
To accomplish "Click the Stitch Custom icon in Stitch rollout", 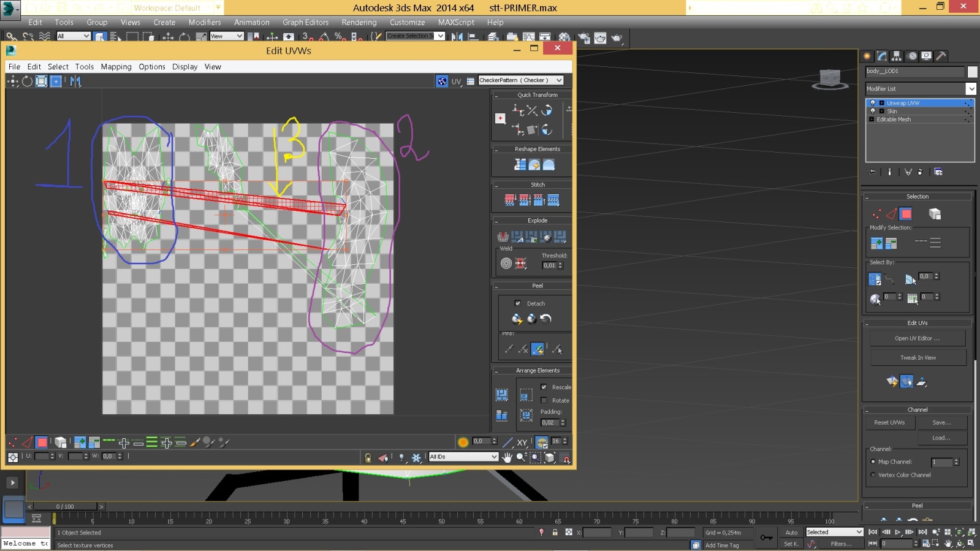I will pyautogui.click(x=553, y=200).
